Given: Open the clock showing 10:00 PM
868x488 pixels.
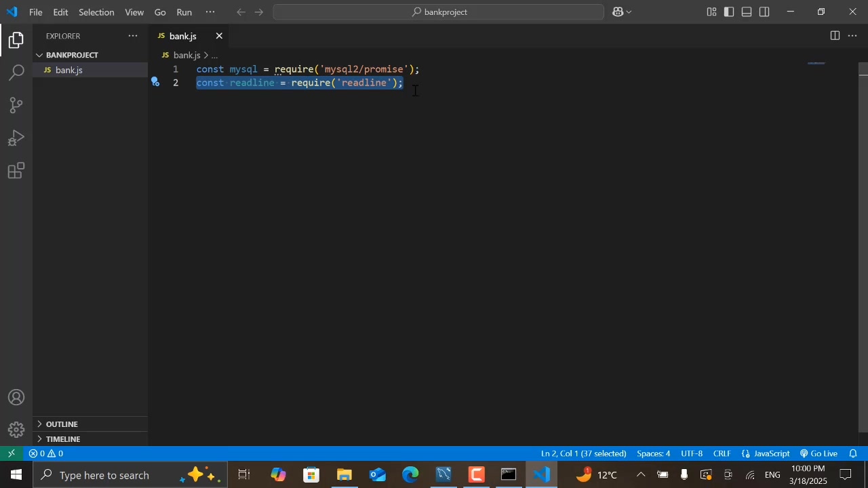Looking at the screenshot, I should [808, 474].
